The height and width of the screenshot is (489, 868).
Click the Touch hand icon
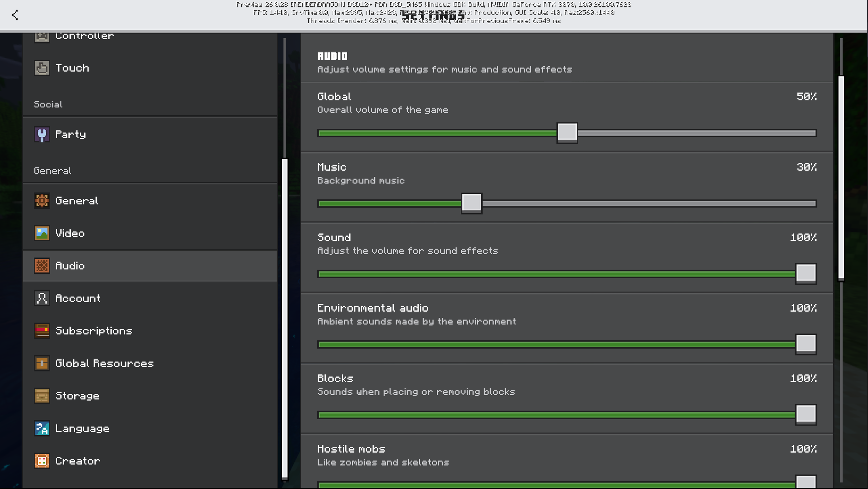[x=42, y=68]
